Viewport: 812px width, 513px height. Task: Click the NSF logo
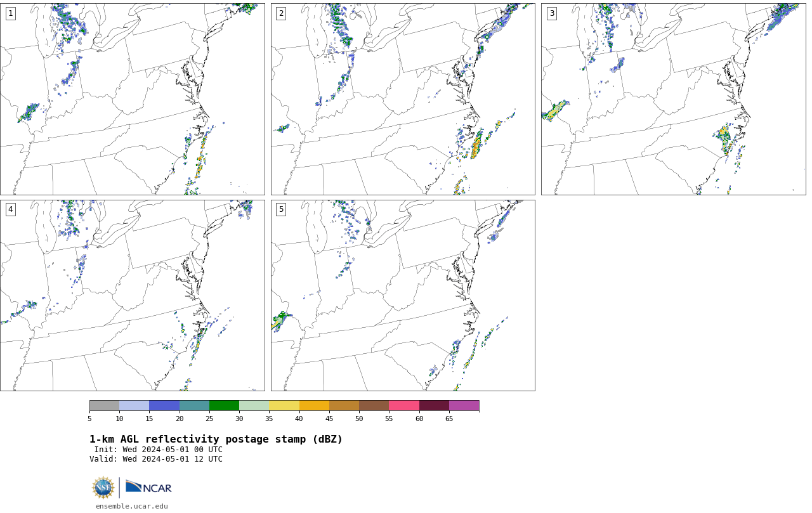103,488
